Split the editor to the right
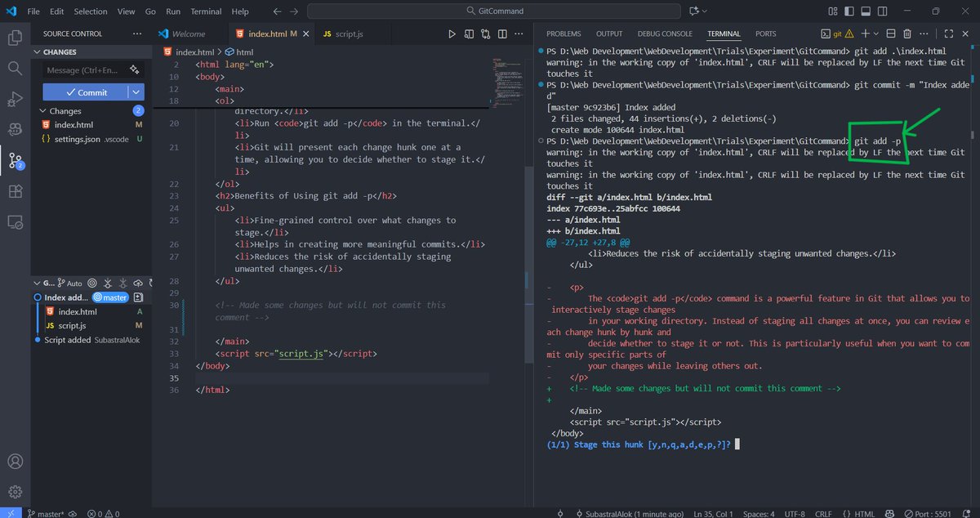 click(502, 34)
